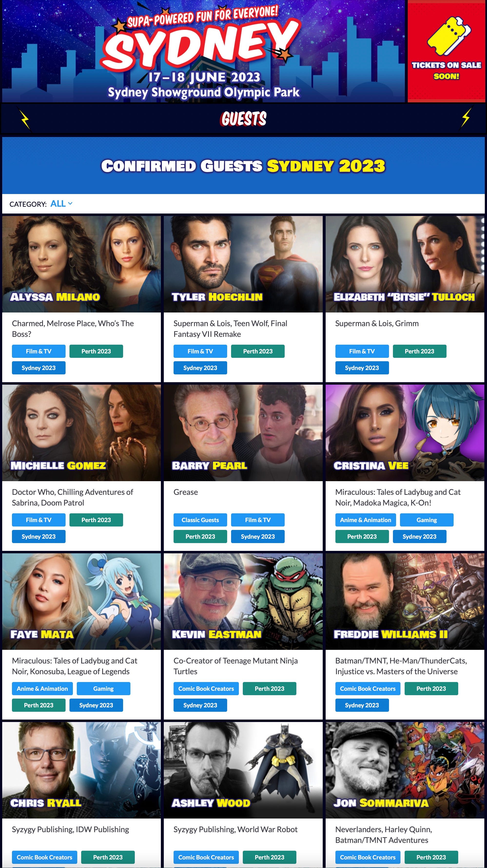Click the left lightning bolt icon

pos(25,119)
